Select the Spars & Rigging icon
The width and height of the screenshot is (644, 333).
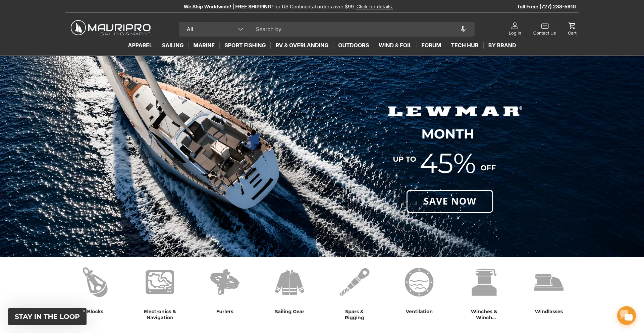(x=355, y=282)
